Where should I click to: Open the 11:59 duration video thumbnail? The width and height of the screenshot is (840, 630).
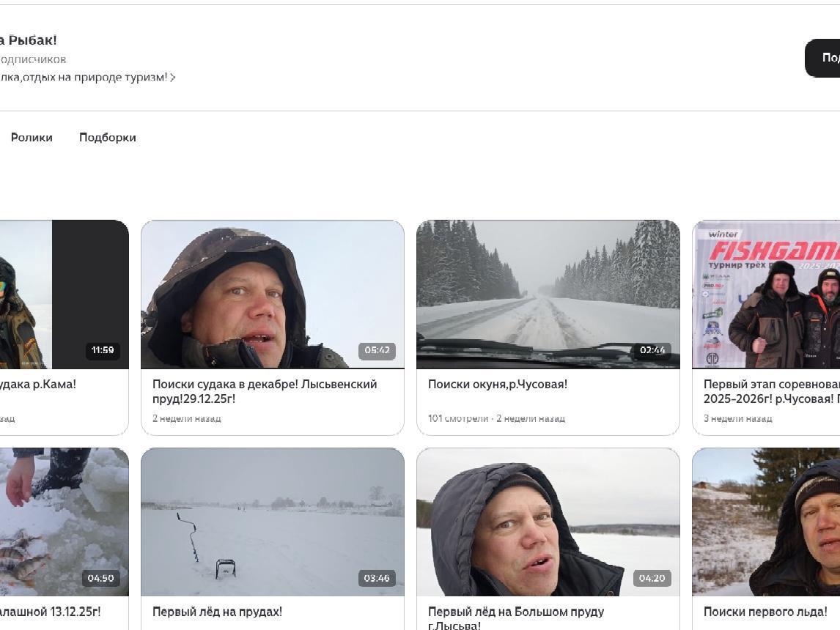(x=65, y=294)
